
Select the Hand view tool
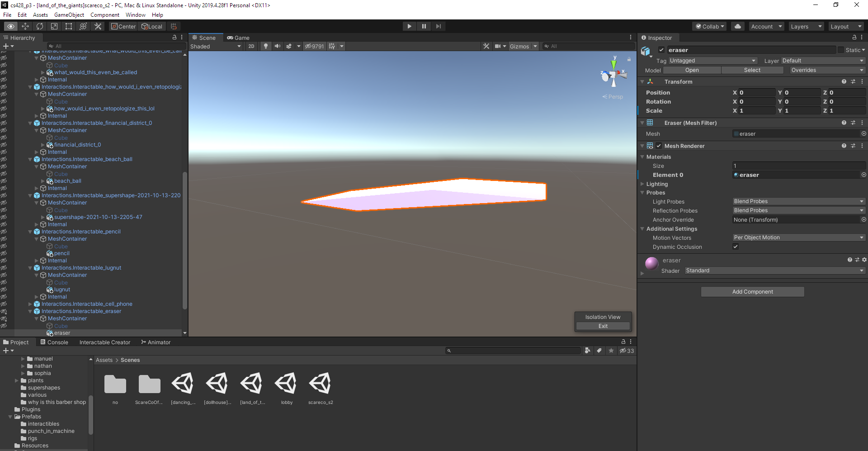click(x=11, y=26)
